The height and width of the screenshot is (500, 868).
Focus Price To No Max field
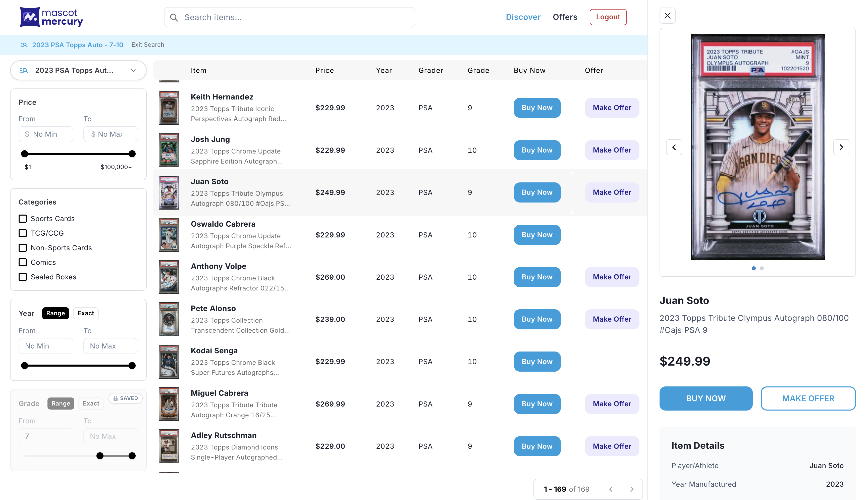(x=111, y=134)
